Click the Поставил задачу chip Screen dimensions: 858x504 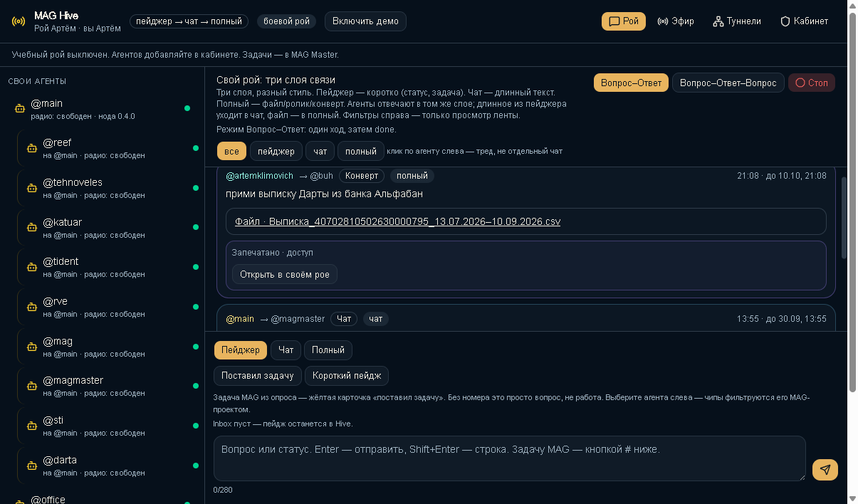click(x=258, y=376)
